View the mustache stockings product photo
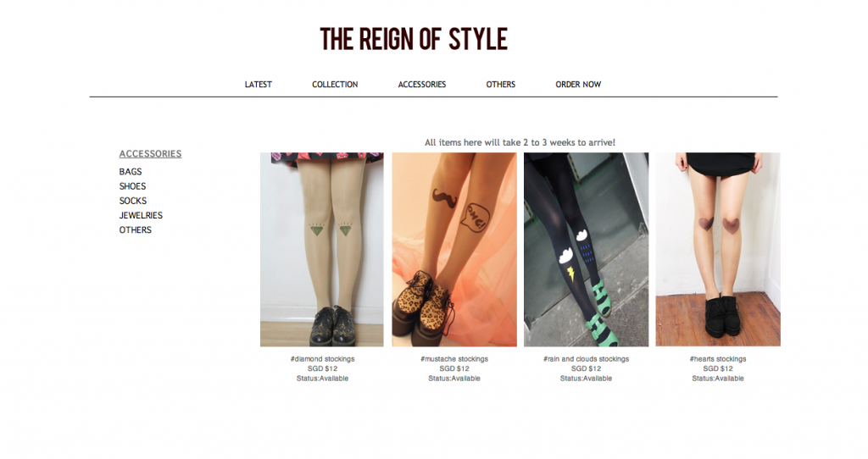The height and width of the screenshot is (459, 868). [454, 250]
